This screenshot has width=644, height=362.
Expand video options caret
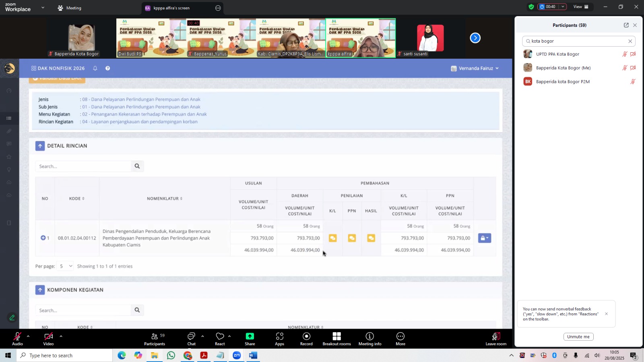pos(61,336)
